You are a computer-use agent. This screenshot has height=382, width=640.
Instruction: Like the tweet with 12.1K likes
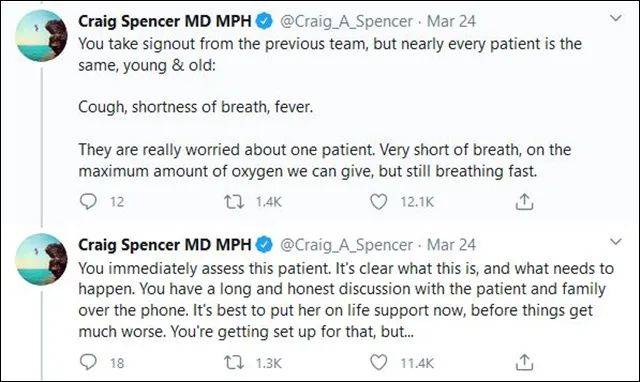point(378,202)
